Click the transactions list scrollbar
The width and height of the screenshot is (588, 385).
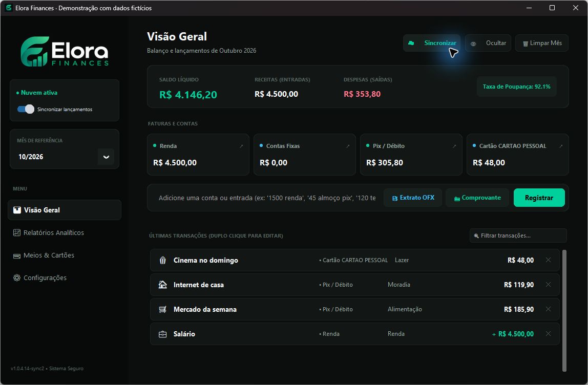tap(564, 310)
